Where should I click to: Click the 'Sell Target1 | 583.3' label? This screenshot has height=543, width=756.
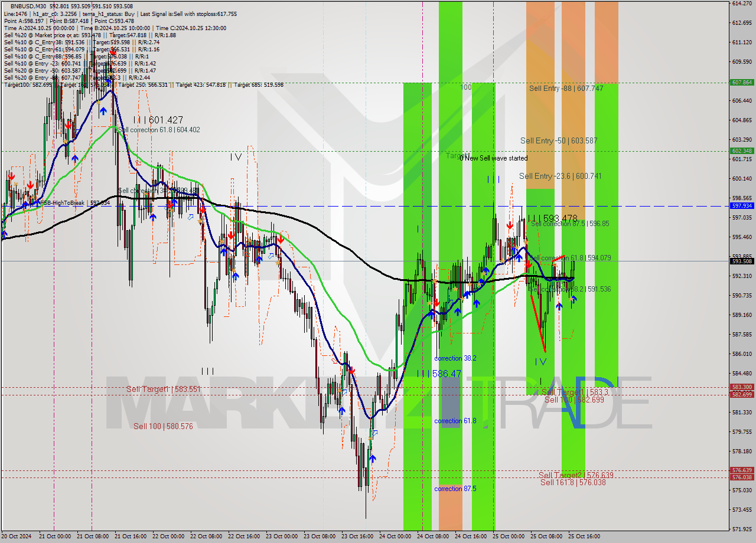pos(575,392)
